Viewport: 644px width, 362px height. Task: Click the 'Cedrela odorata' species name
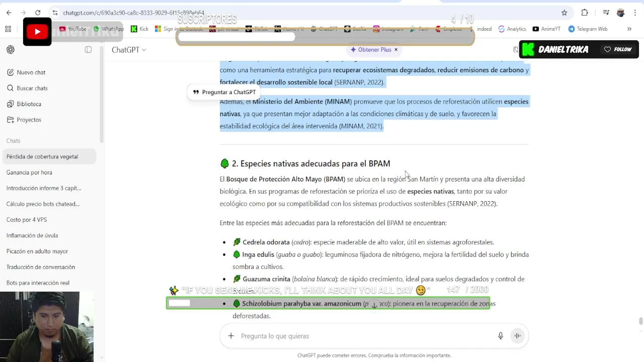tap(266, 242)
